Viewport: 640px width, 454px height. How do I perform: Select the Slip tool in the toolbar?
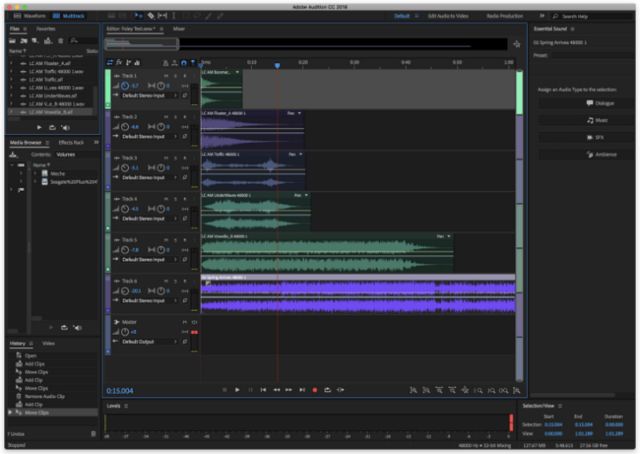pos(162,16)
